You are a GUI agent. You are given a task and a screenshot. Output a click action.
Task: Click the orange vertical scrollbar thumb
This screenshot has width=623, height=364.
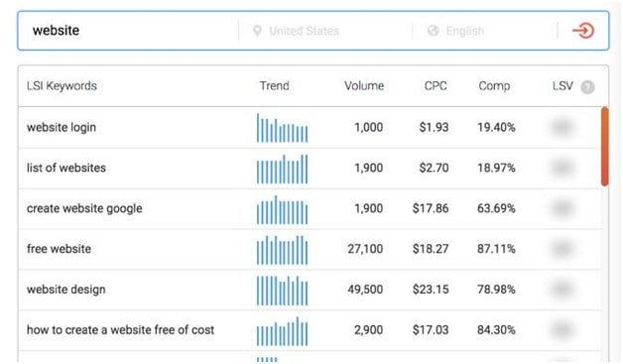(x=605, y=146)
